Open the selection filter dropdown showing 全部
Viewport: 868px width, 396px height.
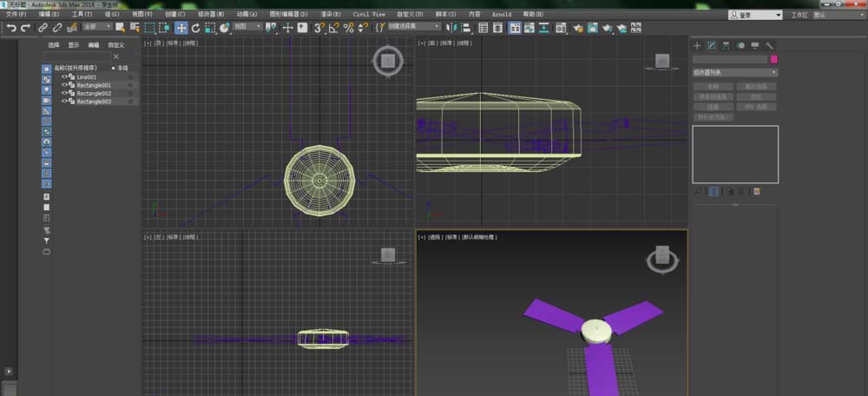coord(97,28)
